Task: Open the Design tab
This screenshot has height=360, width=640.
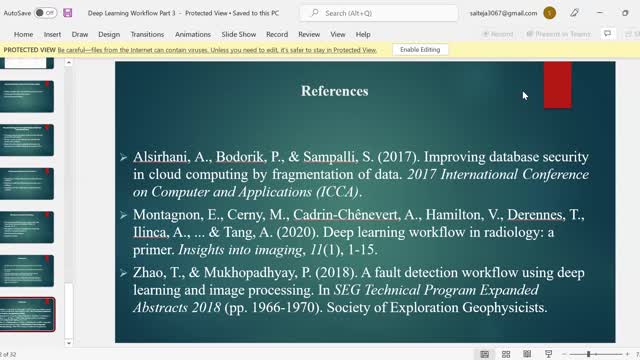Action: [x=109, y=34]
